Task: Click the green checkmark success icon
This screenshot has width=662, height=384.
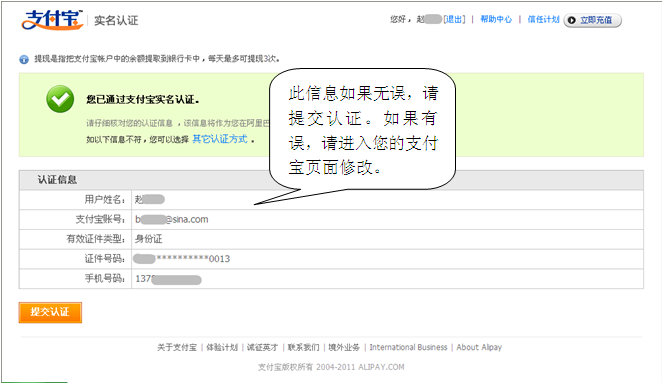Action: click(x=60, y=99)
